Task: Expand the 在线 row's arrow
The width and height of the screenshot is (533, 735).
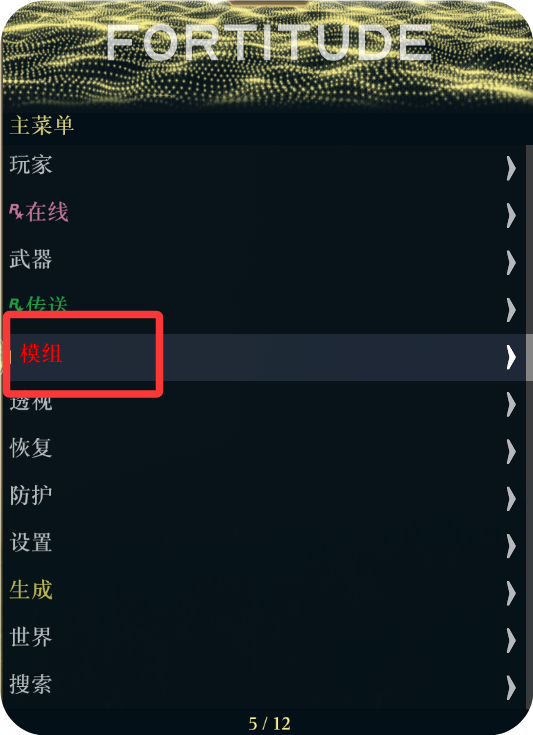Action: tap(511, 216)
